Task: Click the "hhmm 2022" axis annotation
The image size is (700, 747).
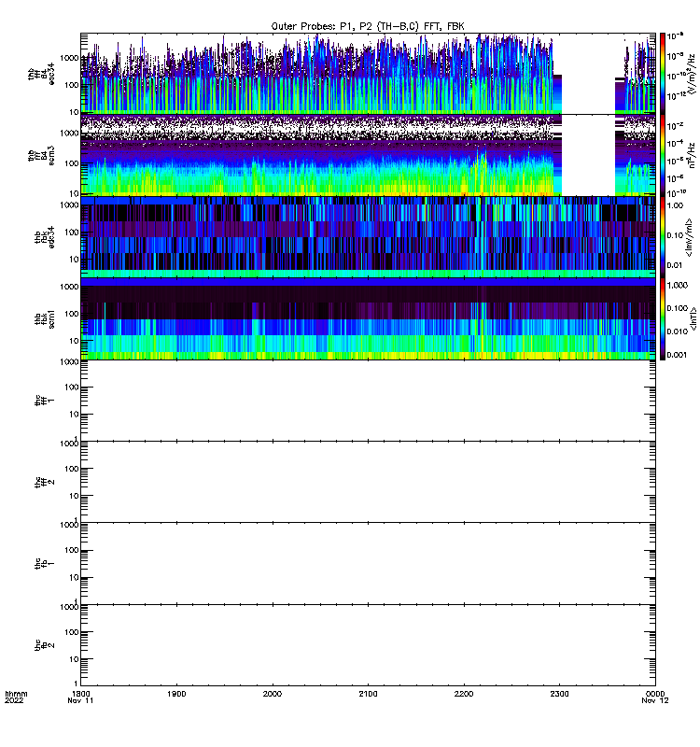Action: coord(16,697)
